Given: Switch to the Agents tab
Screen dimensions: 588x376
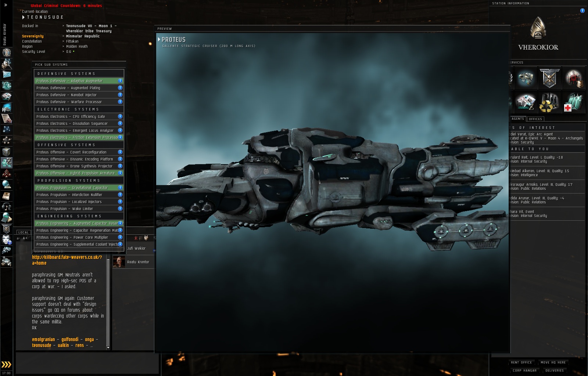Looking at the screenshot, I should point(518,119).
